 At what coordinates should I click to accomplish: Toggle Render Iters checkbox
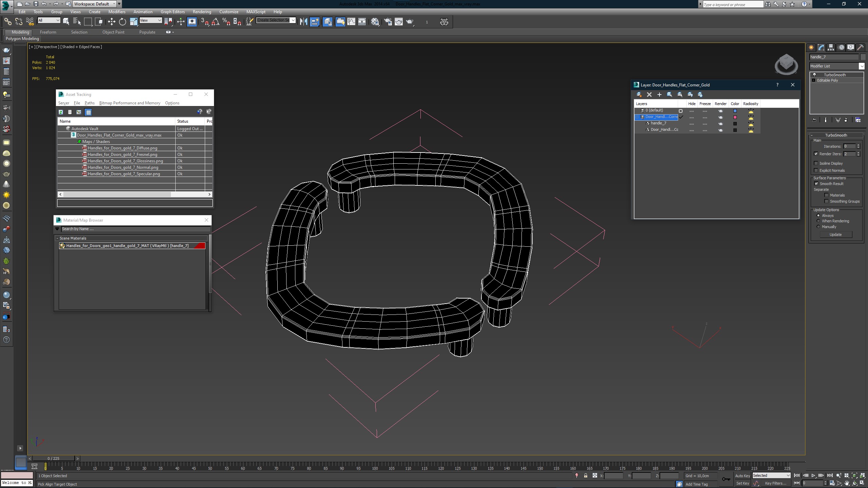(x=816, y=154)
